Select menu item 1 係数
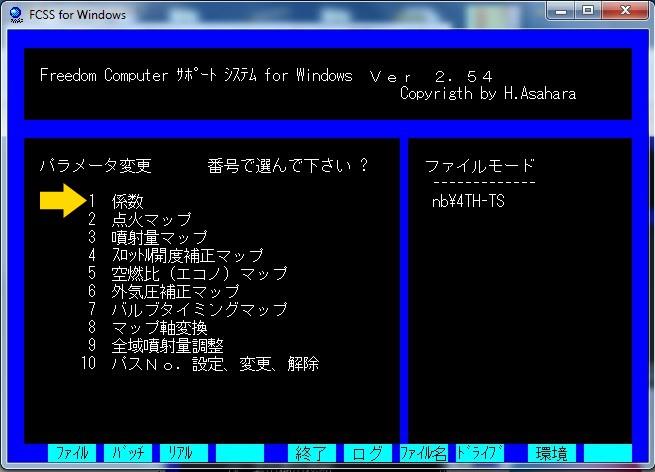 click(116, 201)
